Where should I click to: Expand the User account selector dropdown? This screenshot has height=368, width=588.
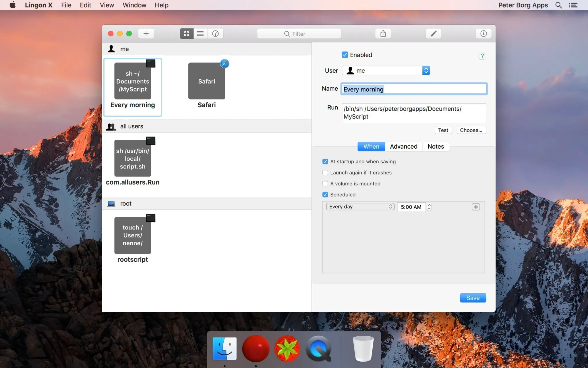click(425, 70)
